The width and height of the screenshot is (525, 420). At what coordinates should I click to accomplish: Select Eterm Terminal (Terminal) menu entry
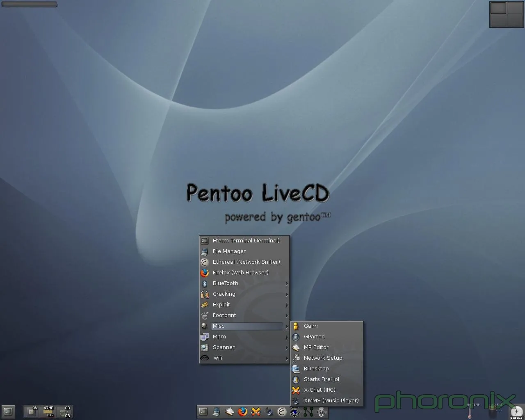click(x=244, y=241)
